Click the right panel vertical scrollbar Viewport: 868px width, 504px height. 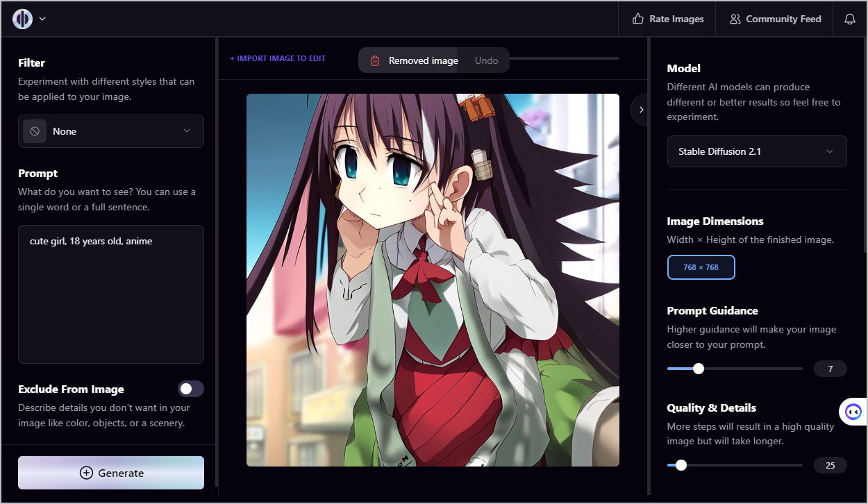pos(864,146)
